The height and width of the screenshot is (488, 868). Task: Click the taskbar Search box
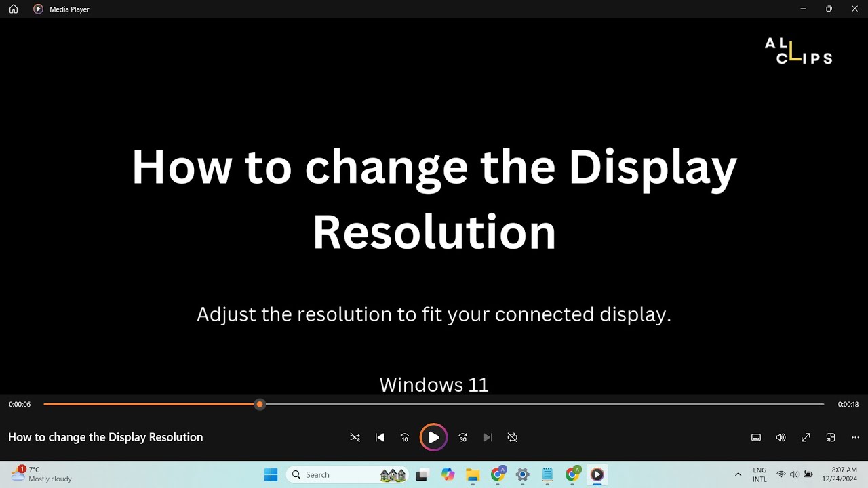click(x=347, y=474)
